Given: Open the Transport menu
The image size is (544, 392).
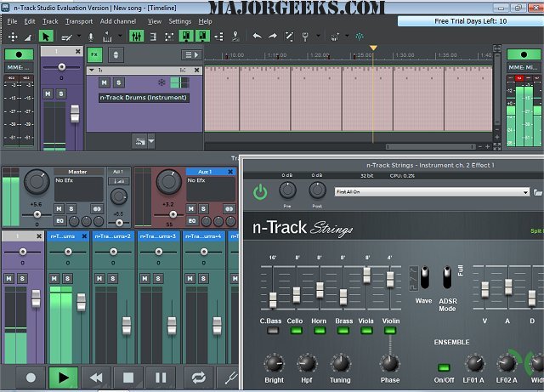Looking at the screenshot, I should 79,20.
